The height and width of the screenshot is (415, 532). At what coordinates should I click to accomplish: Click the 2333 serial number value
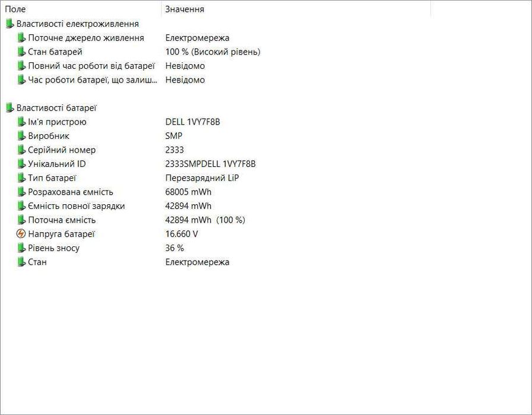coord(175,150)
